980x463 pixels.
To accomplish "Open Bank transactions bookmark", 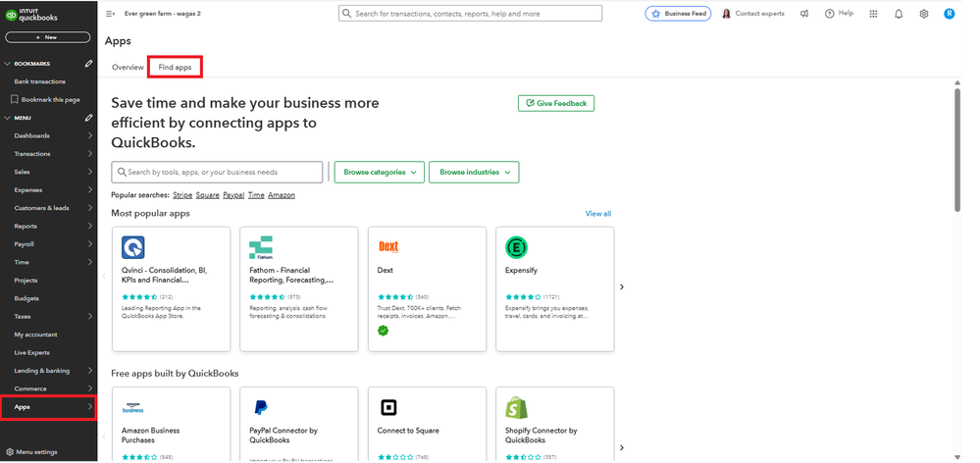I will [40, 81].
